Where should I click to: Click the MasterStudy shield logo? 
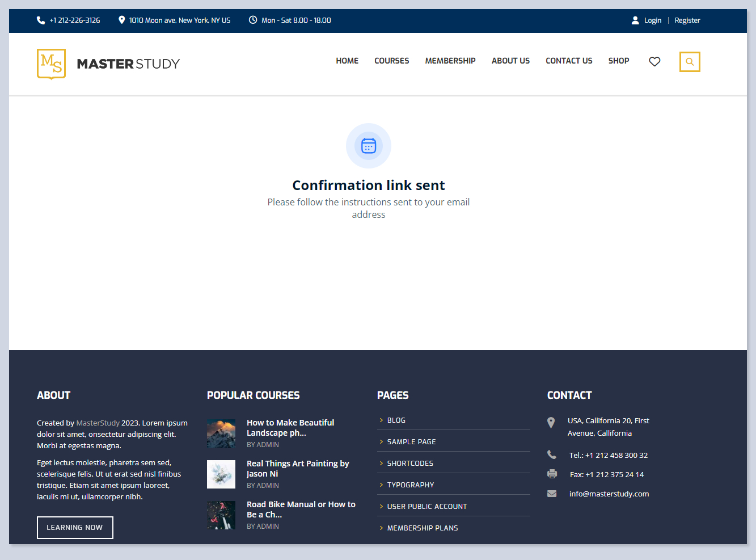51,64
